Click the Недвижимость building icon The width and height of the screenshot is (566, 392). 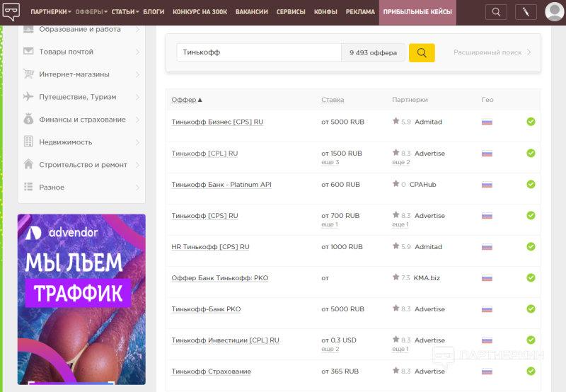(x=28, y=142)
